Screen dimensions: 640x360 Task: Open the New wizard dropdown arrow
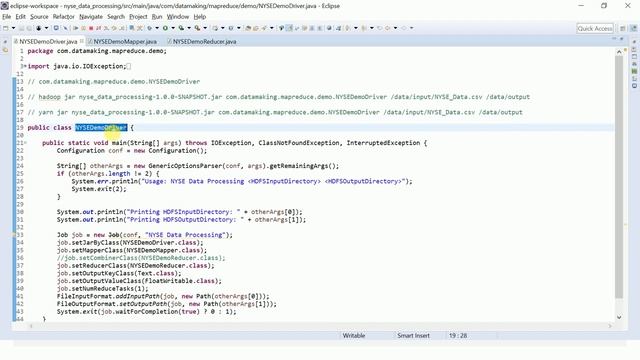click(13, 28)
